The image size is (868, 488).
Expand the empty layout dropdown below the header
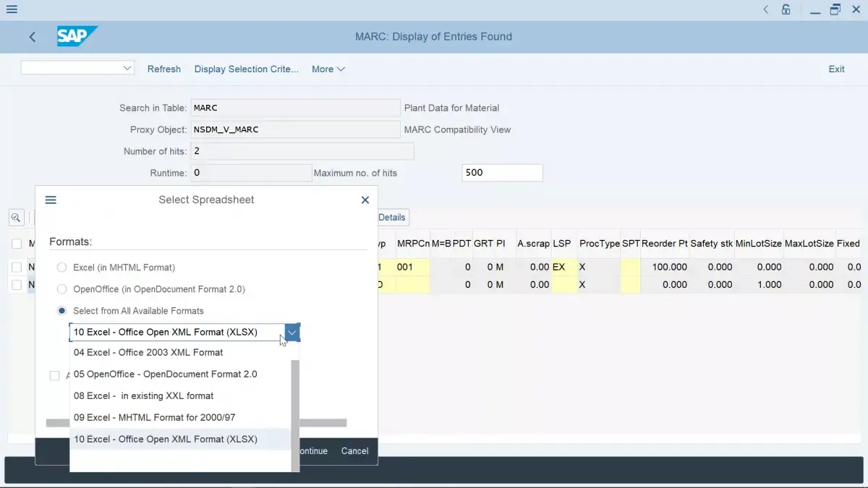click(128, 67)
